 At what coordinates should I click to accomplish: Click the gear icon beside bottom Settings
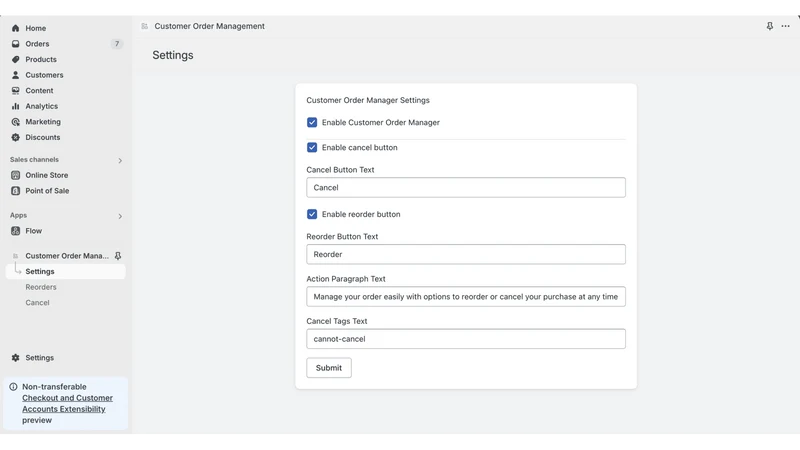click(15, 358)
